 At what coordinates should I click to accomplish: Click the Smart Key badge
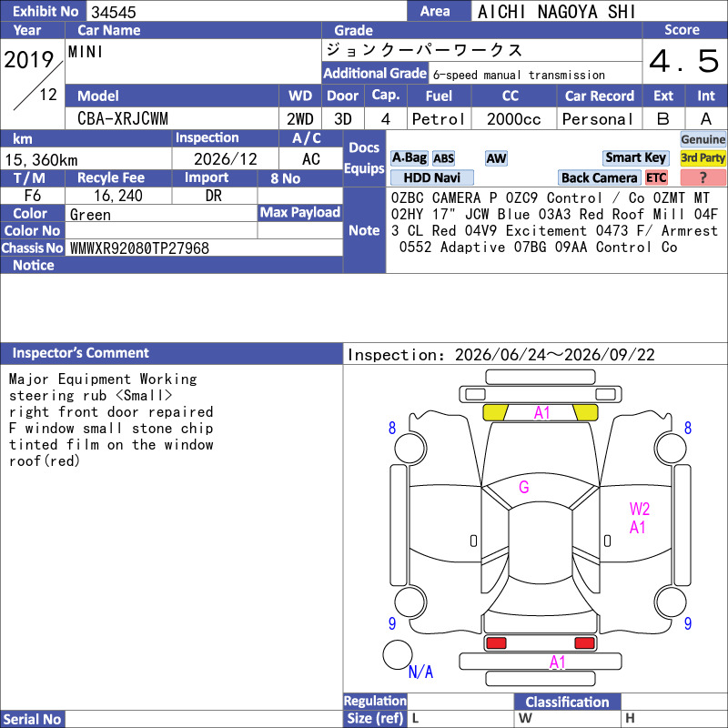click(635, 157)
